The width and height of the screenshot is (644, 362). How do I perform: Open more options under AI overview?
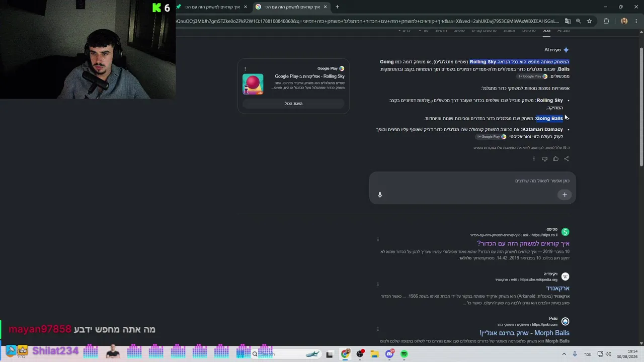click(x=534, y=159)
